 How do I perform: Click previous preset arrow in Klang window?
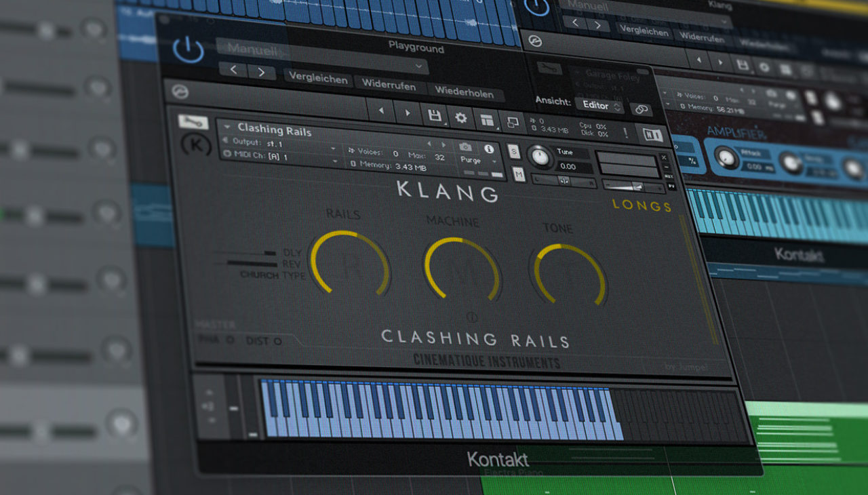click(x=576, y=22)
